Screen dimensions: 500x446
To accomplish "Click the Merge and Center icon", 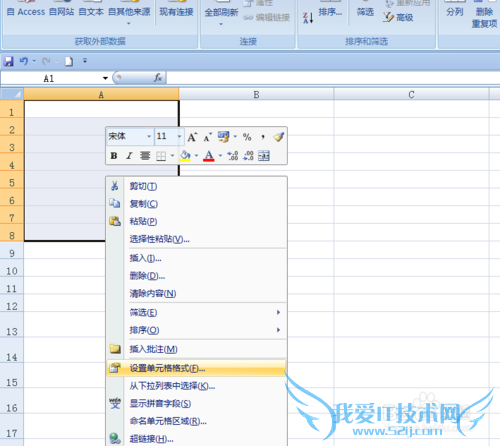I will (x=264, y=156).
